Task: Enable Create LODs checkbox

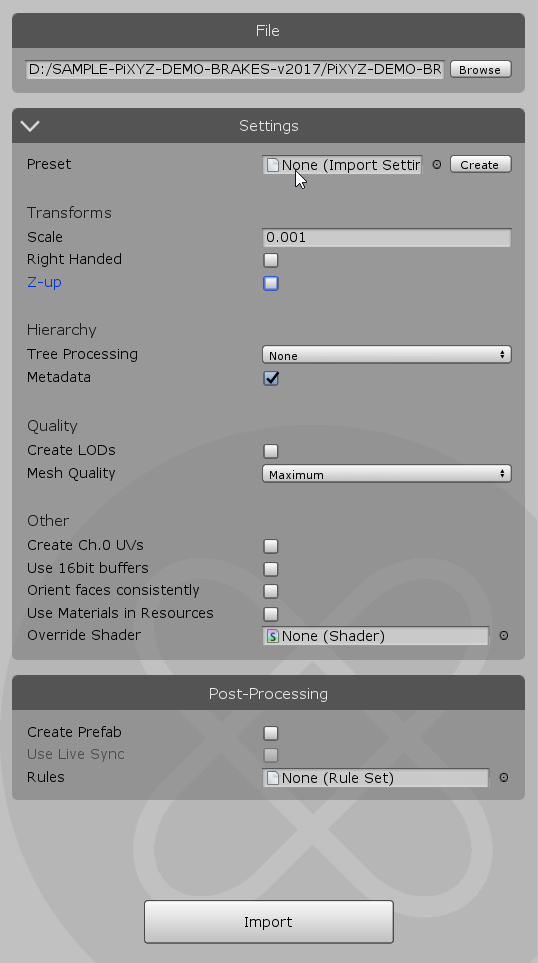Action: tap(271, 451)
